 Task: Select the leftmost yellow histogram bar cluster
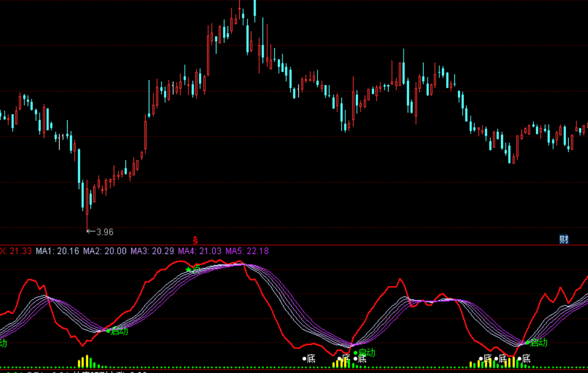click(x=86, y=361)
